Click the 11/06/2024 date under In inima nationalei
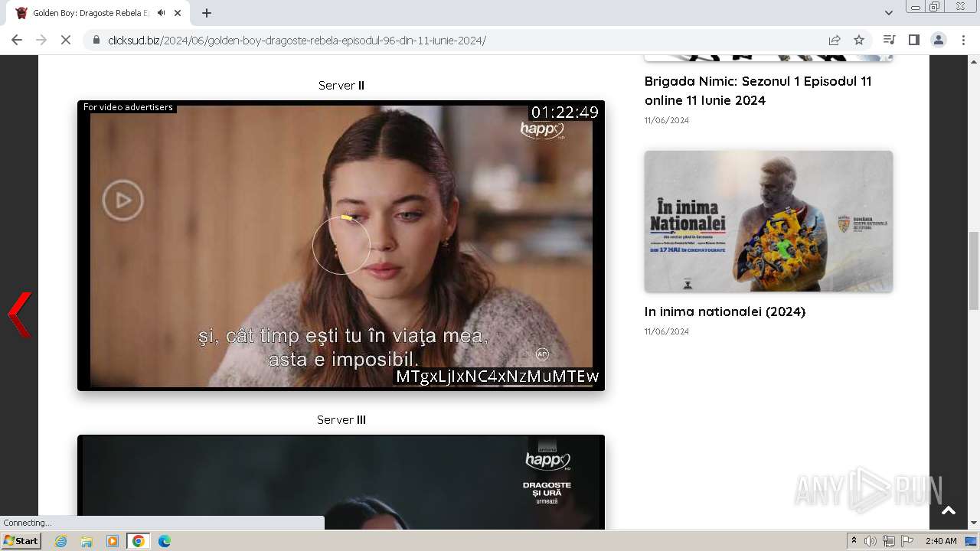 [x=667, y=331]
